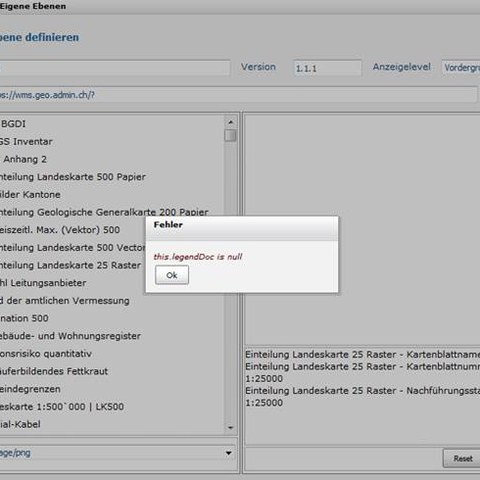480x480 pixels.
Task: Click the Eigene Ebenen panel title
Action: (x=33, y=6)
